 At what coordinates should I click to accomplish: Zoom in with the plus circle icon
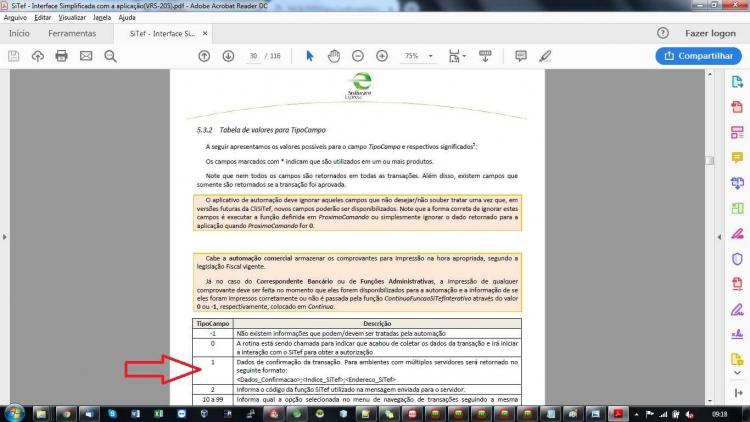[x=382, y=56]
